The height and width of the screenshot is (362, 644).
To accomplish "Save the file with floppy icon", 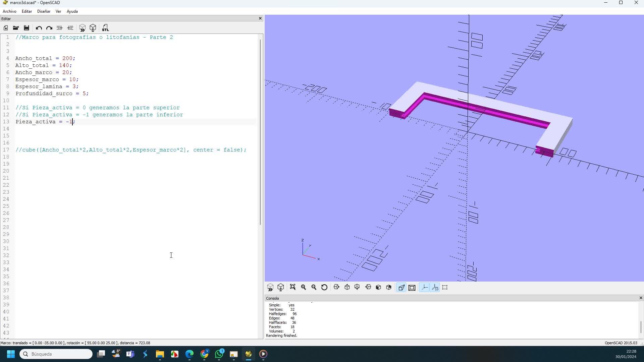I will coord(26,28).
